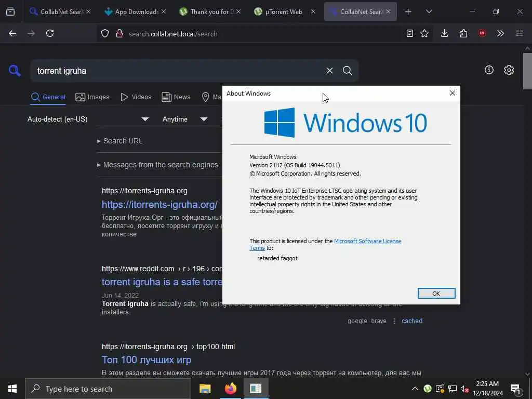Open the notification center icon

(x=515, y=389)
